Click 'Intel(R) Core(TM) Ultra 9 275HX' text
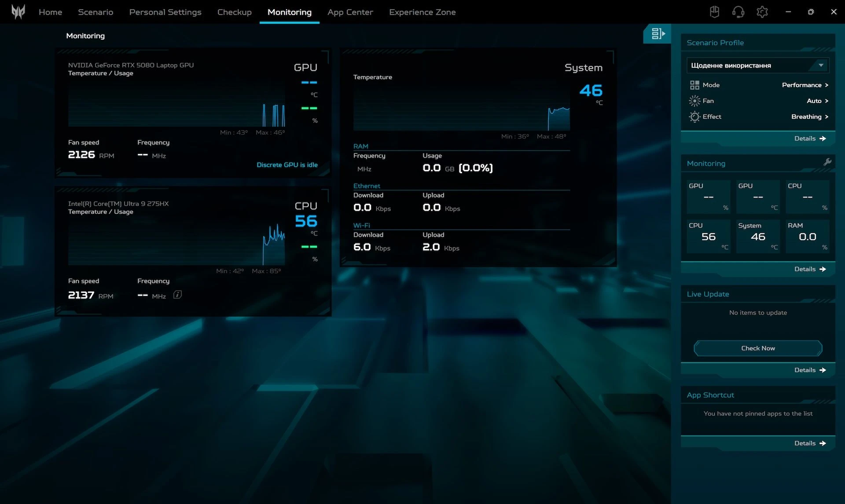The image size is (845, 504). (118, 204)
